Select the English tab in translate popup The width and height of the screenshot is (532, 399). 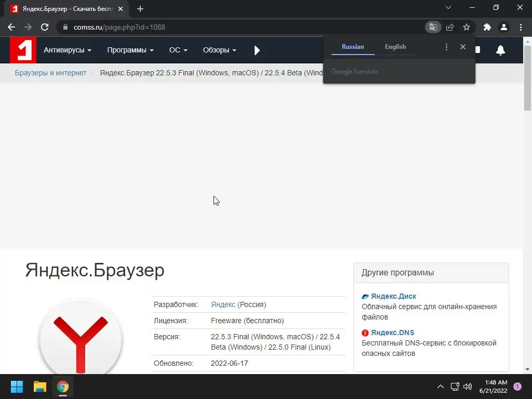[395, 47]
